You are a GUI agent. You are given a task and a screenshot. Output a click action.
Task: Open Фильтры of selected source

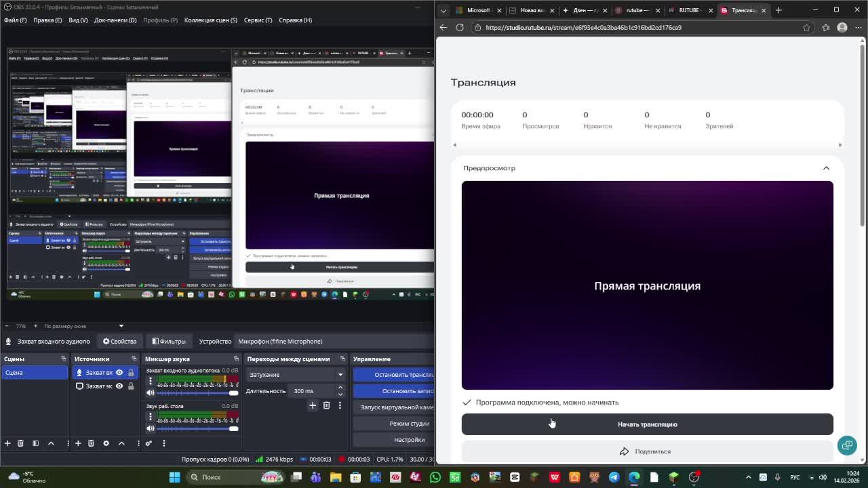[169, 342]
